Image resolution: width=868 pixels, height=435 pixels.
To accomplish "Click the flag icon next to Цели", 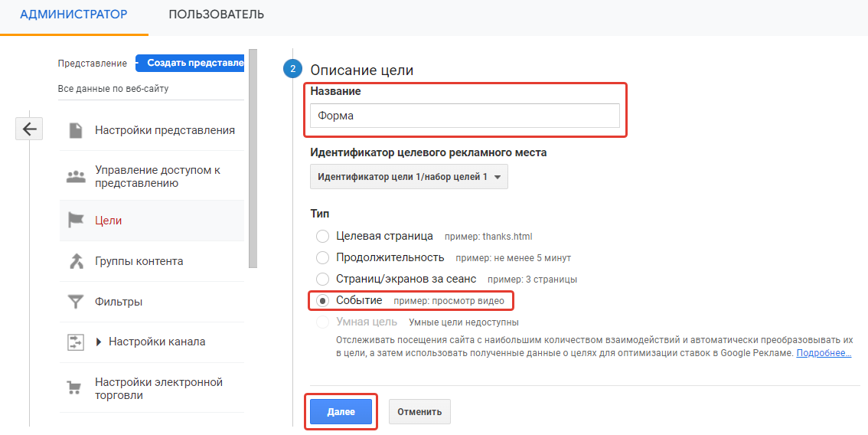I will [x=75, y=220].
